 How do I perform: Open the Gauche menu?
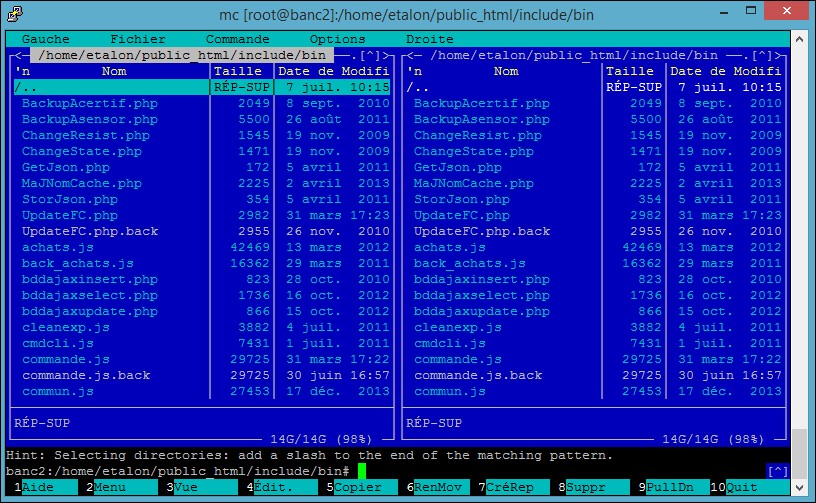pos(45,39)
